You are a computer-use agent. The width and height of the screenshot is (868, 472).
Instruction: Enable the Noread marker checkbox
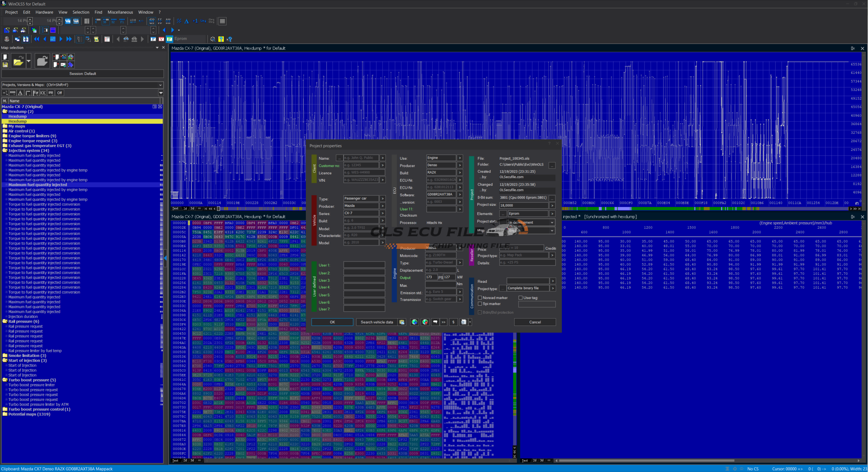[480, 298]
